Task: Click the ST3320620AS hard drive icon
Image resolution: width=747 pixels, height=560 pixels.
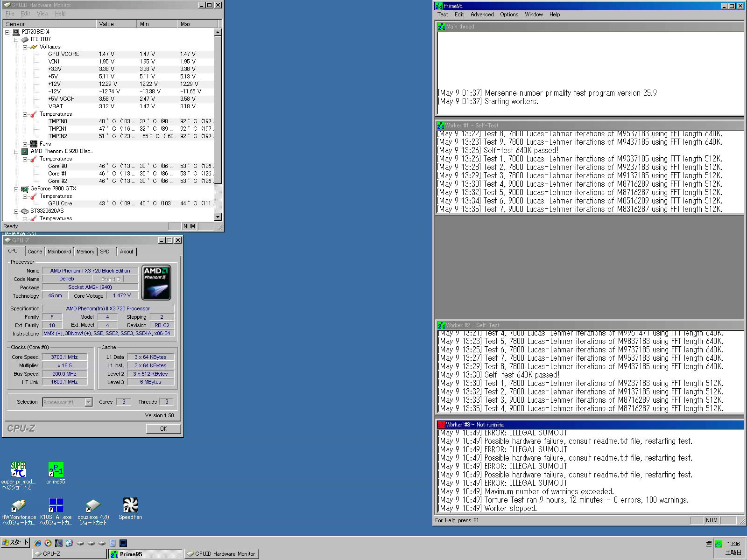Action: [x=25, y=211]
